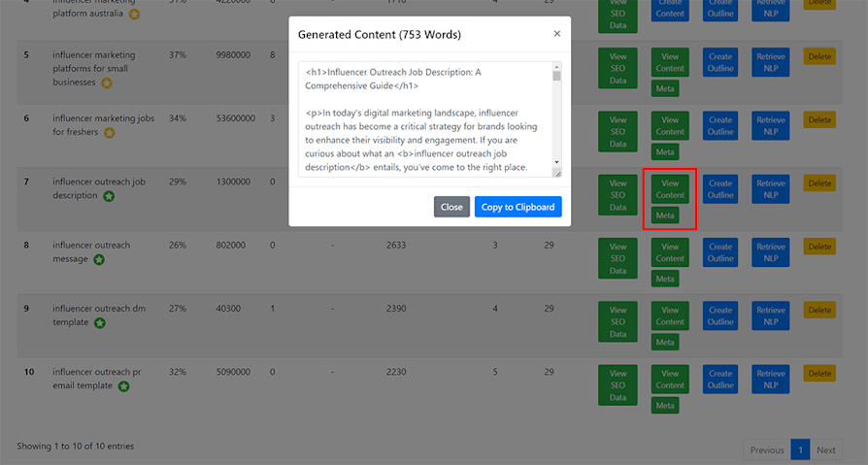Go to the Previous page

tap(766, 449)
